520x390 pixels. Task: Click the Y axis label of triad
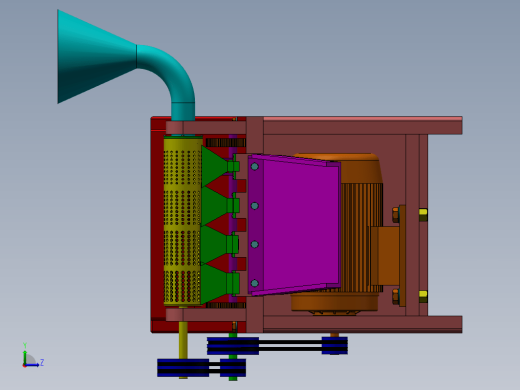[25, 345]
